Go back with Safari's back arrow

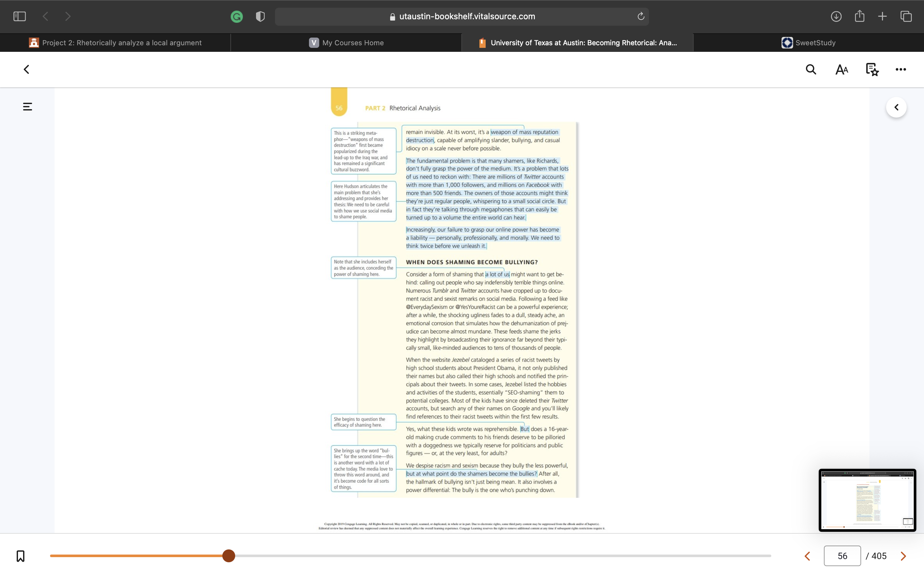(x=46, y=16)
